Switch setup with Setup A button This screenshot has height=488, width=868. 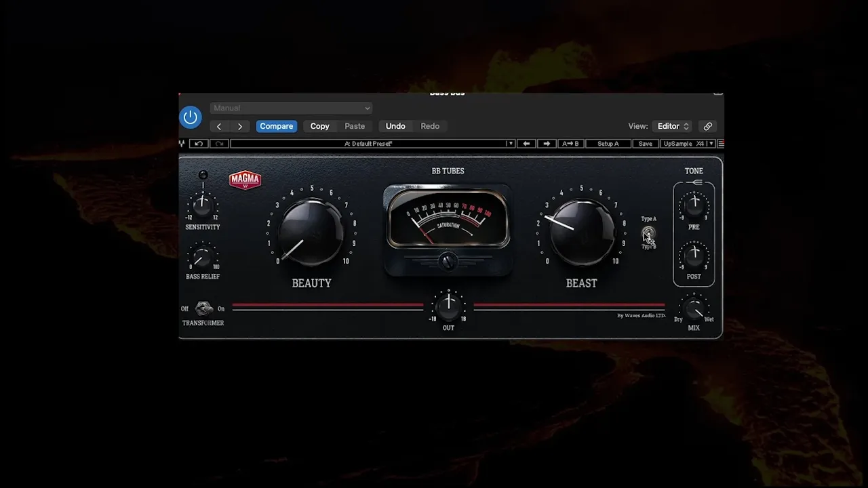tap(608, 144)
